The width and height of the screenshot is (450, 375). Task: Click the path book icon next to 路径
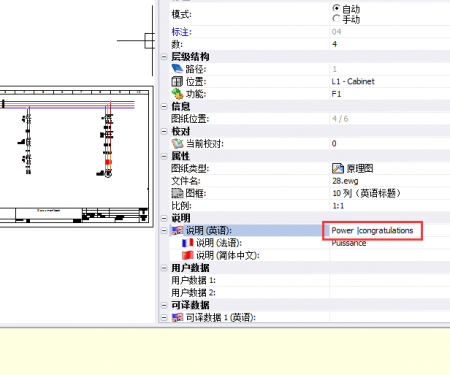pyautogui.click(x=177, y=69)
